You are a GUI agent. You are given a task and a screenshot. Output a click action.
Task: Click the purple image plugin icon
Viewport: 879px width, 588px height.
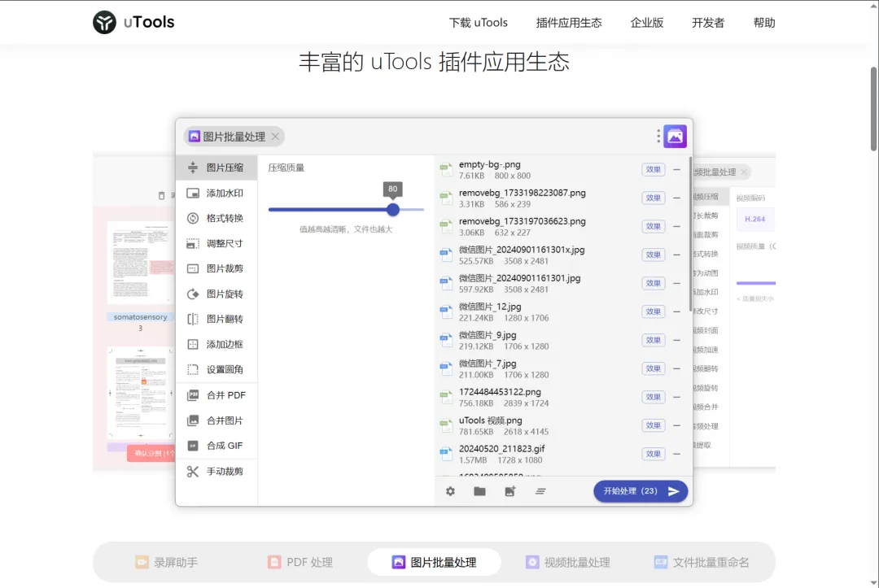(x=675, y=136)
